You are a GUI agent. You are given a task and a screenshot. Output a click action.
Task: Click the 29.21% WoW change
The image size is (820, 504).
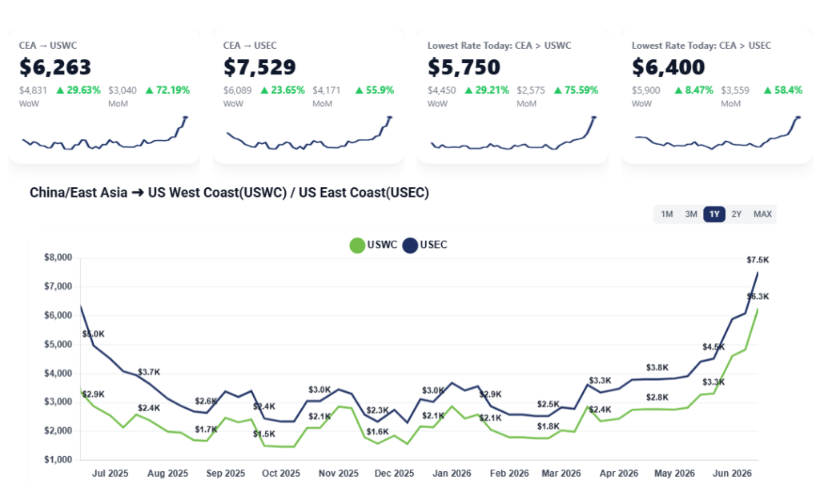coord(487,90)
